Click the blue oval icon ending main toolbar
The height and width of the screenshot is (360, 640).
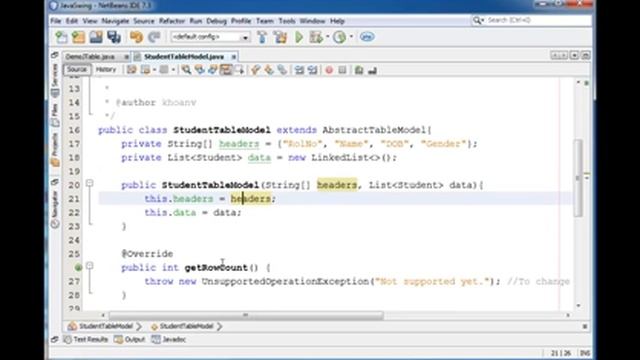click(x=367, y=37)
